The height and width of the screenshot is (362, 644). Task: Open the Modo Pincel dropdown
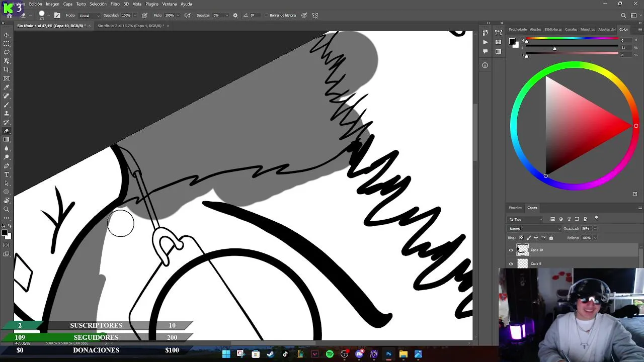coord(90,15)
